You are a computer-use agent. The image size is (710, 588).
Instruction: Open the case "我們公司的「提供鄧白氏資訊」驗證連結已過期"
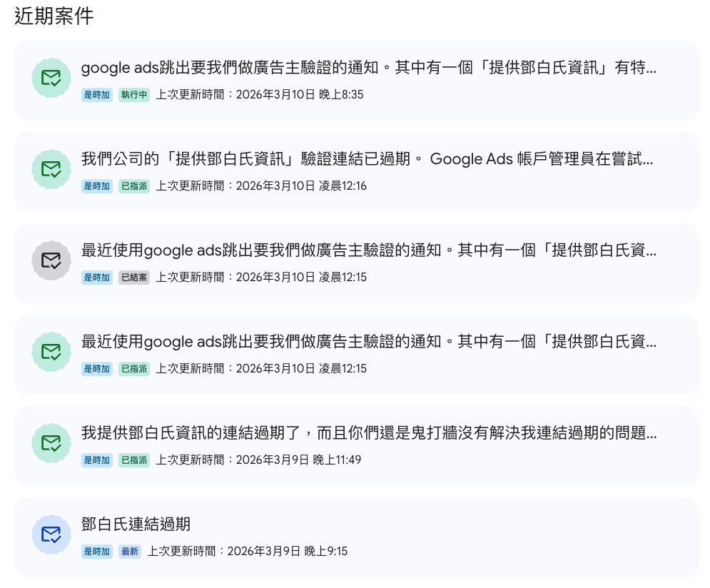click(367, 160)
